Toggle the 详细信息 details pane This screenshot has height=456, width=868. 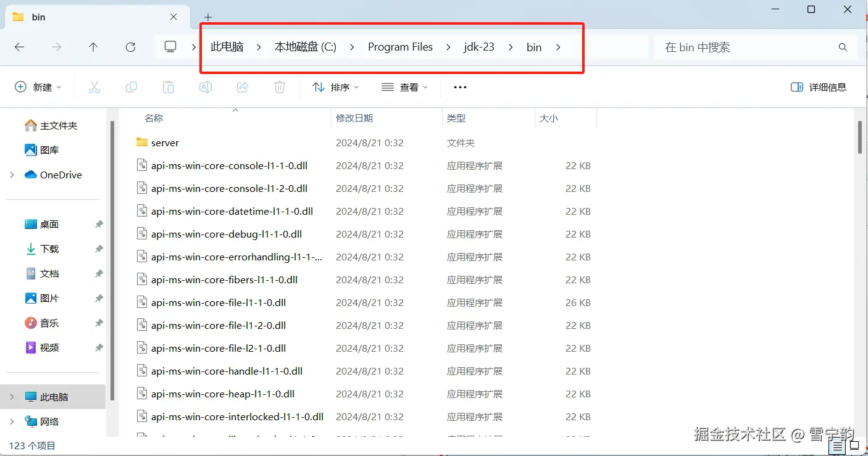pyautogui.click(x=819, y=87)
